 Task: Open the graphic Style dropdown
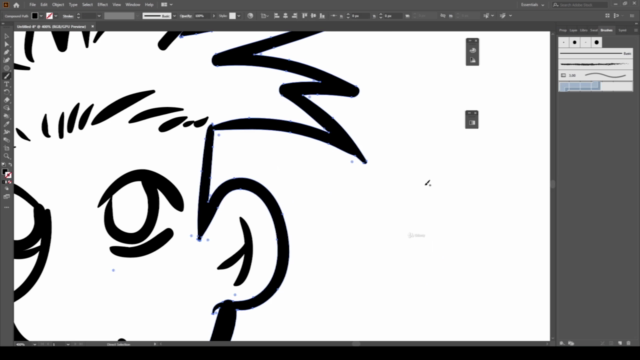[x=239, y=16]
